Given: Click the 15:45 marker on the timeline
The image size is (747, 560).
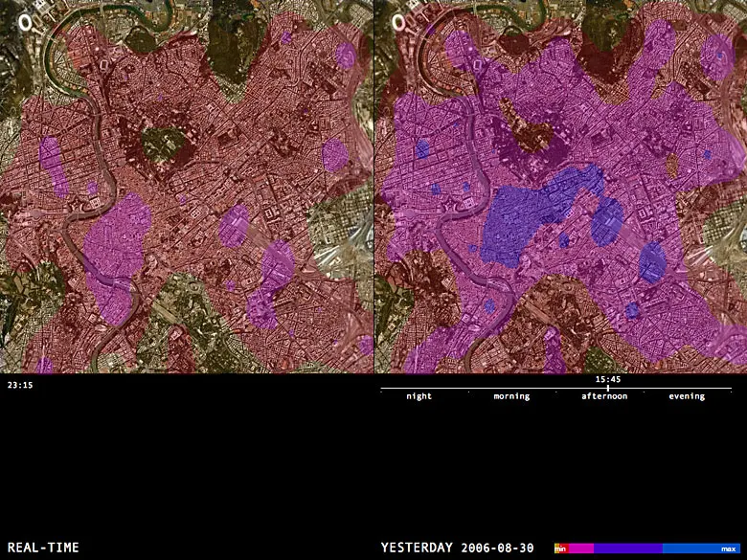Looking at the screenshot, I should pos(607,388).
